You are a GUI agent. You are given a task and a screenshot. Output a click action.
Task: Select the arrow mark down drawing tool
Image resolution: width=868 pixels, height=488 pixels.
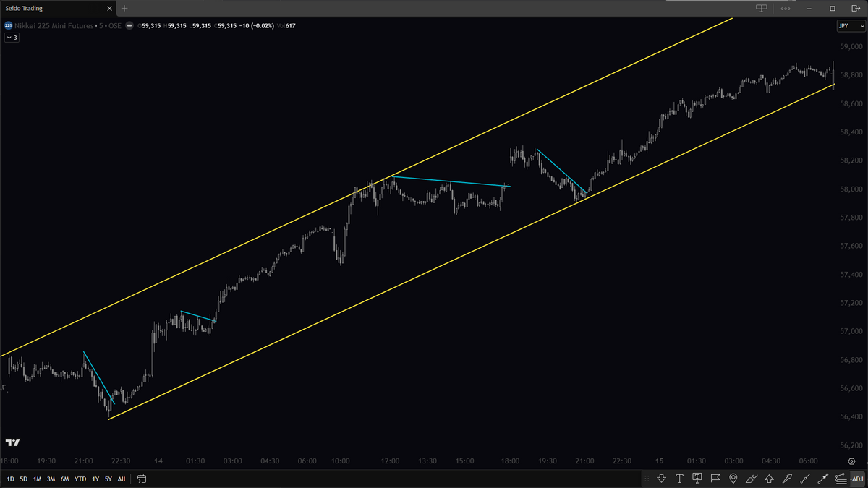click(x=662, y=479)
